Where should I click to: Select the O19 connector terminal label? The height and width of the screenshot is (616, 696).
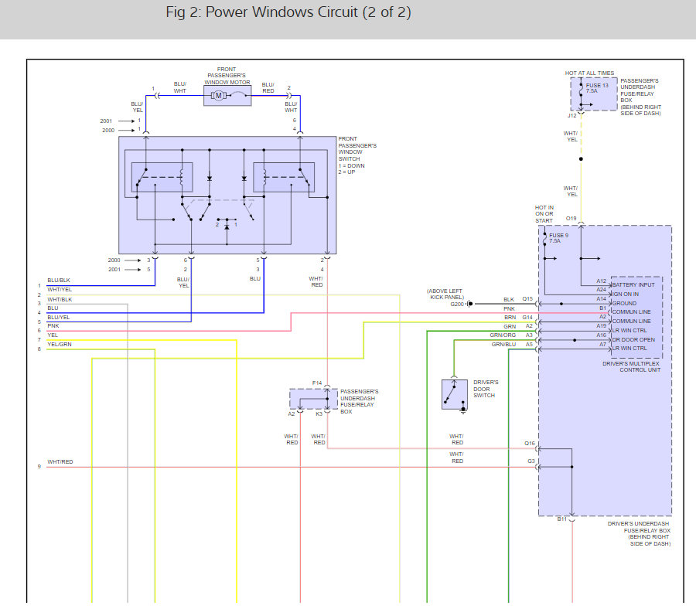[x=571, y=219]
